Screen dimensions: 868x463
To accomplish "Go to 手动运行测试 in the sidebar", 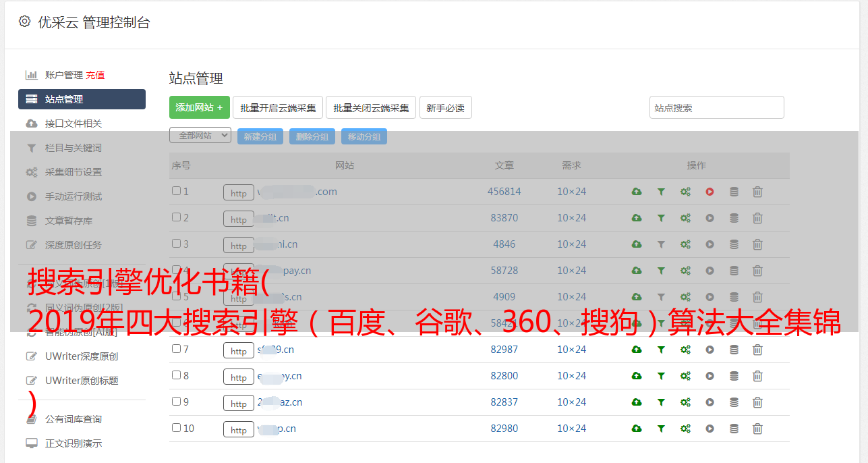I will pyautogui.click(x=74, y=196).
